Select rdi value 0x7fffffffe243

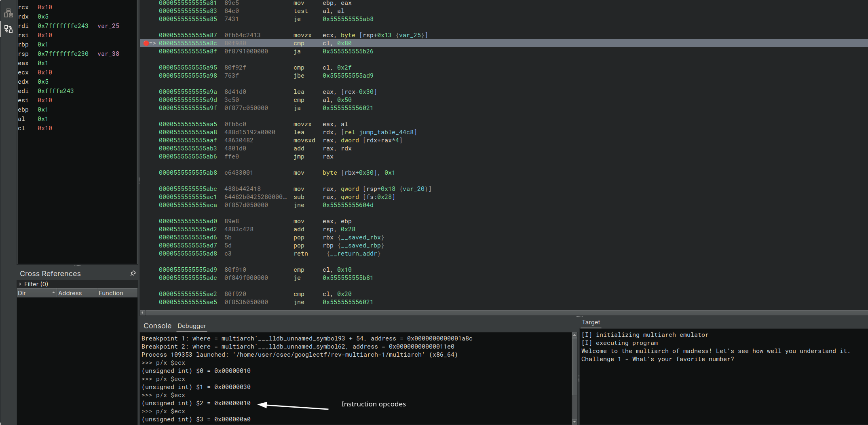tap(63, 26)
